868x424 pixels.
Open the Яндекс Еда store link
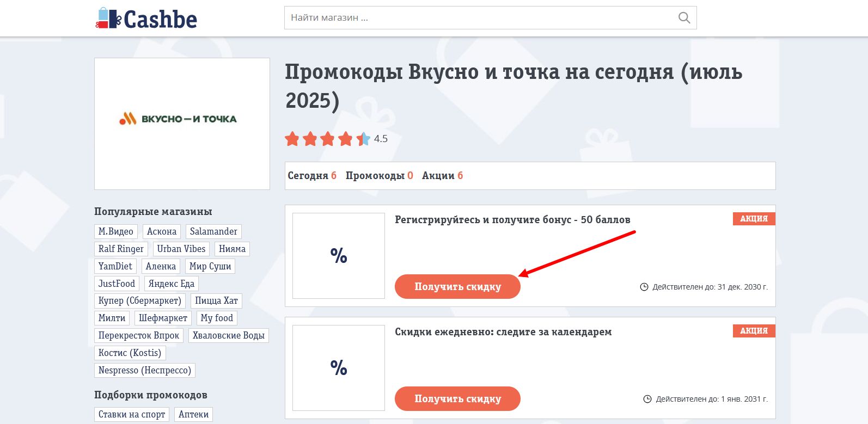click(x=172, y=284)
